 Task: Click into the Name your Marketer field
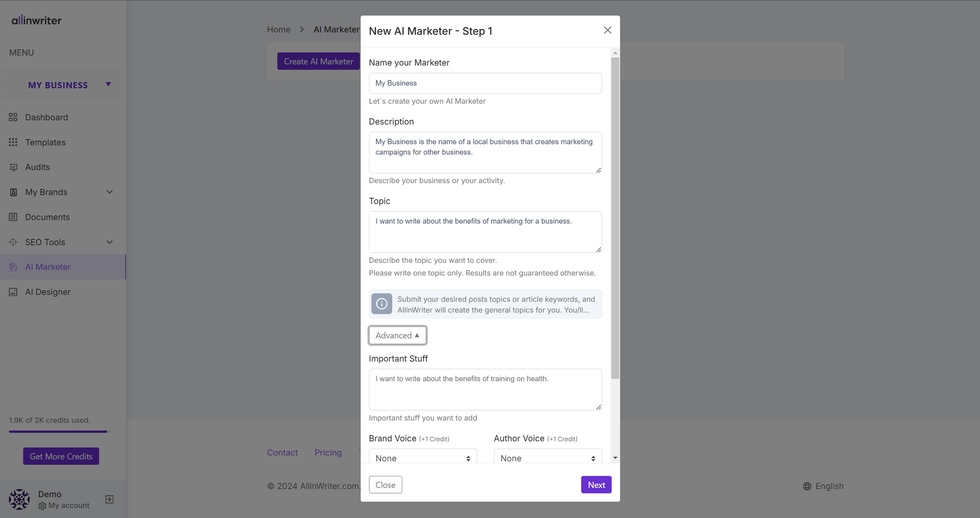click(485, 83)
